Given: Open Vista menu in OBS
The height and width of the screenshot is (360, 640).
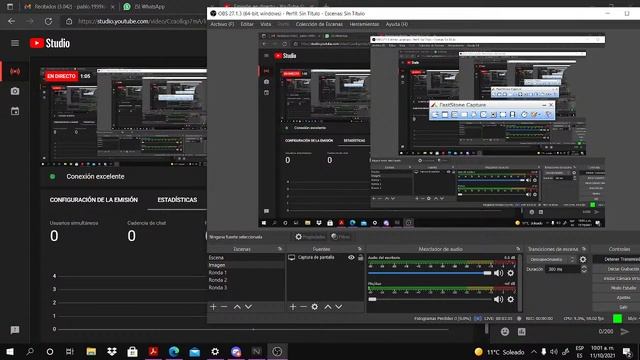Looking at the screenshot, I should [x=266, y=24].
